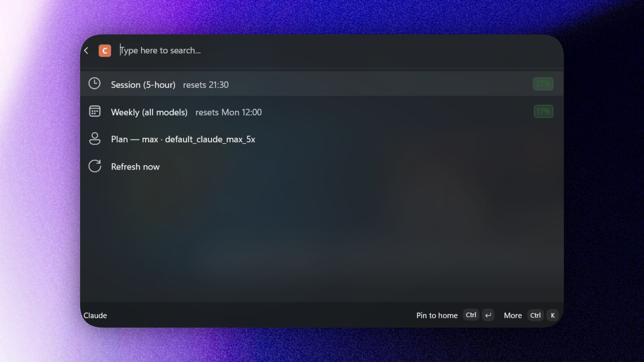Open the More actions menu
This screenshot has width=644, height=362.
[x=513, y=315]
